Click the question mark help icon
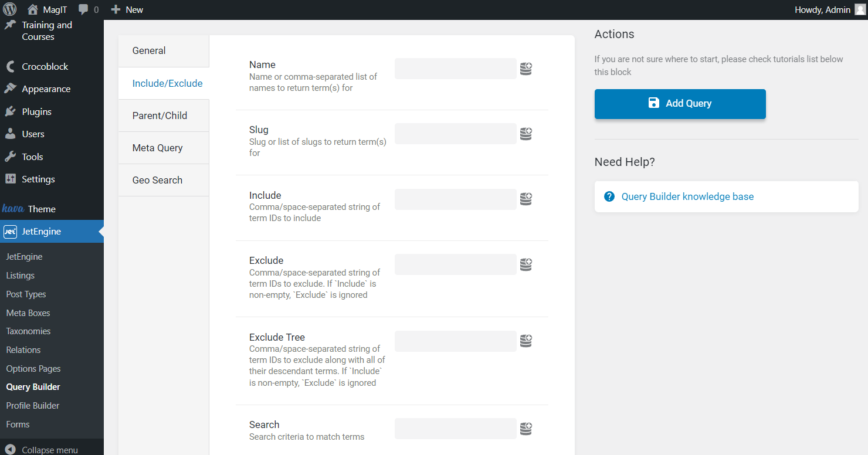Screen dimensions: 868x455 (609, 196)
